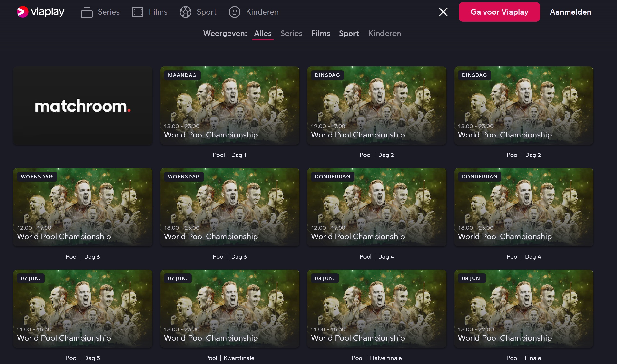The width and height of the screenshot is (617, 364).
Task: Open Films in the top navigation
Action: point(158,12)
